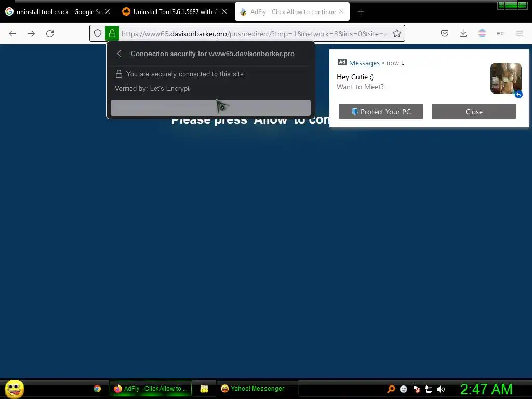Open the Firefox hamburger menu
The height and width of the screenshot is (399, 532).
click(520, 33)
